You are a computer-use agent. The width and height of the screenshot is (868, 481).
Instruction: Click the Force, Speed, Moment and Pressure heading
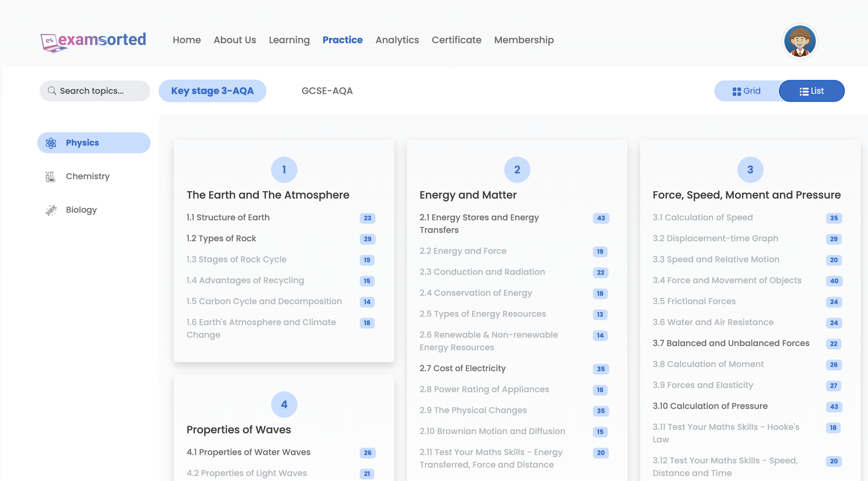click(x=747, y=195)
